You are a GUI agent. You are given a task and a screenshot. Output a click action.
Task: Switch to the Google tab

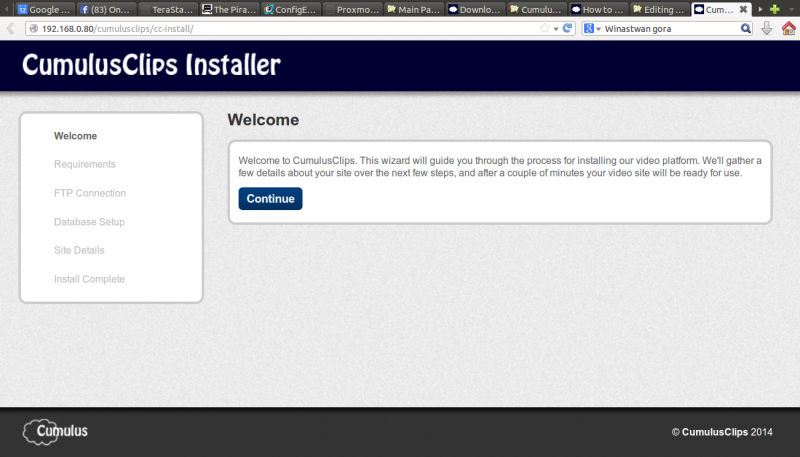[x=45, y=9]
